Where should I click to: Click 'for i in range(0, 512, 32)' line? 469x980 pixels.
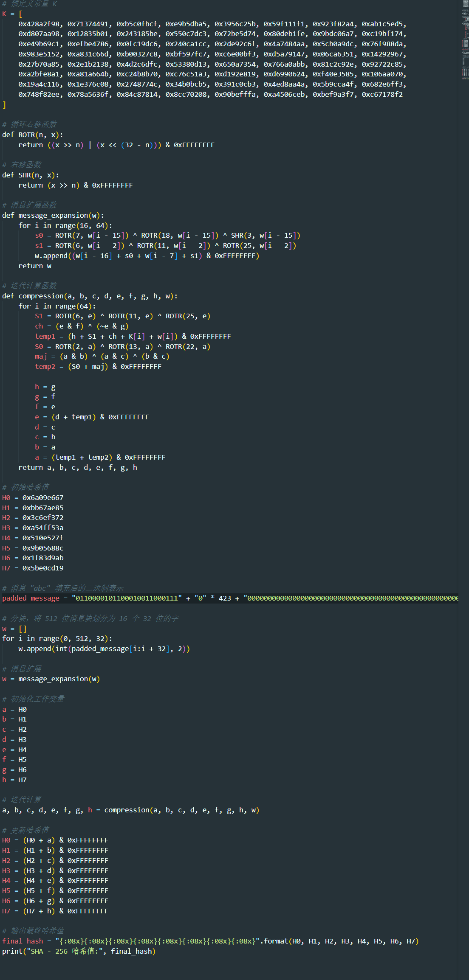[x=57, y=638]
